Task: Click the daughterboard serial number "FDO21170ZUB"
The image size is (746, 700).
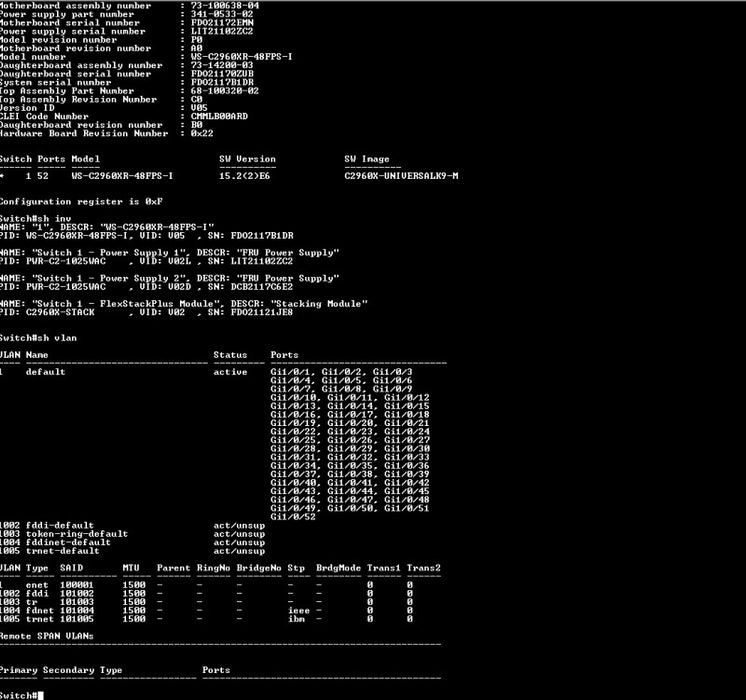Action: tap(222, 74)
